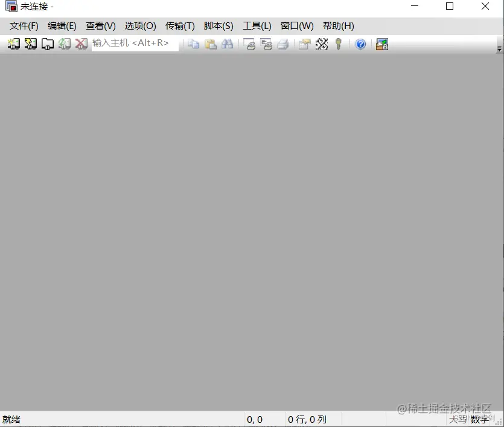The width and height of the screenshot is (504, 427).
Task: Open Find with the binoculars icon
Action: (227, 43)
